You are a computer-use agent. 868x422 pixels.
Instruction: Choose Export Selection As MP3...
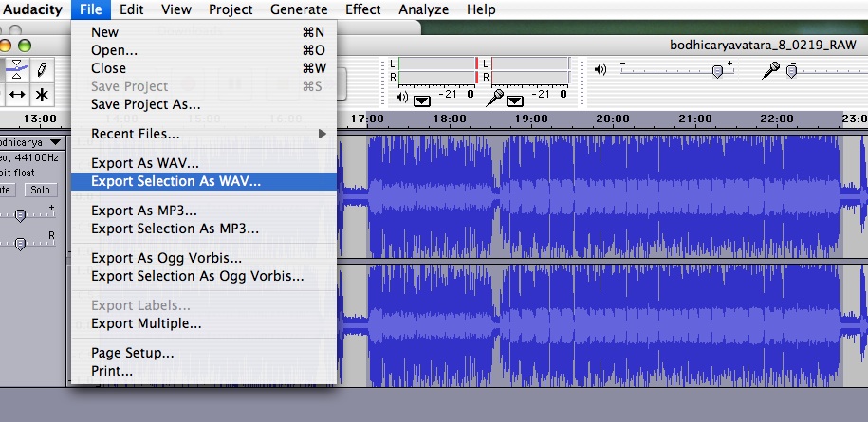(204, 229)
